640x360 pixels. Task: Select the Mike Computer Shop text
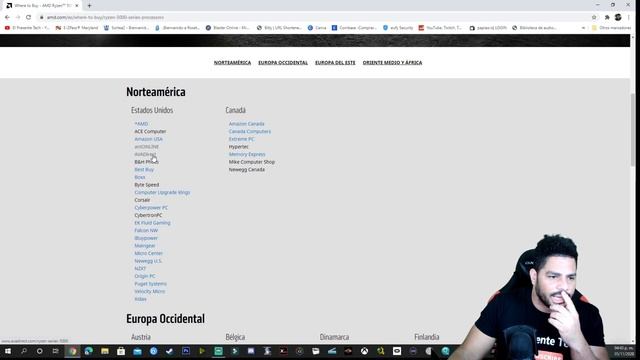tap(252, 162)
